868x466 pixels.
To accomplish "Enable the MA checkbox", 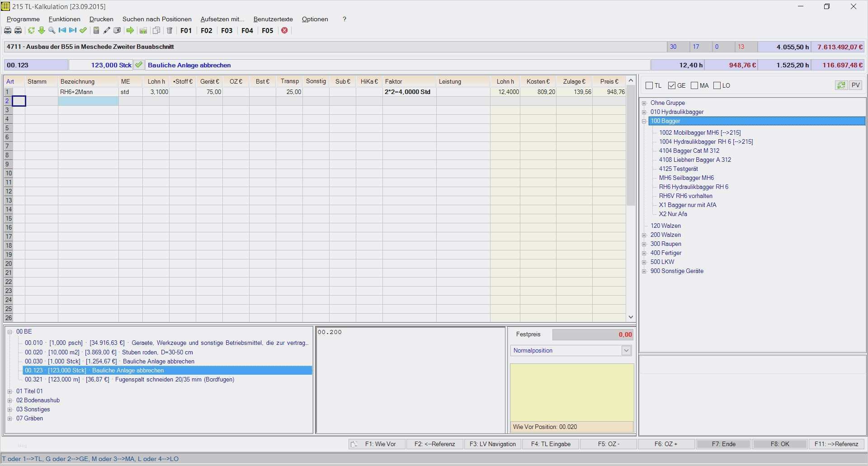I will pos(695,85).
